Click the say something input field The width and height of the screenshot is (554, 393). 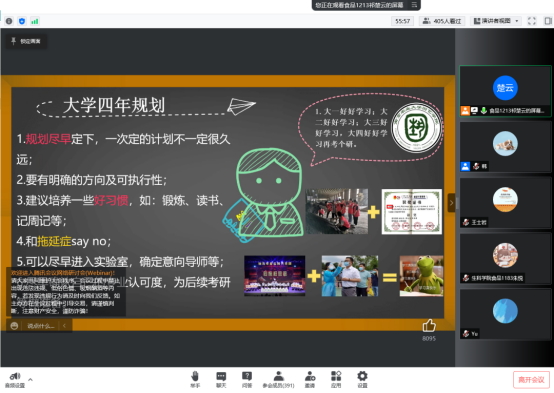click(41, 326)
